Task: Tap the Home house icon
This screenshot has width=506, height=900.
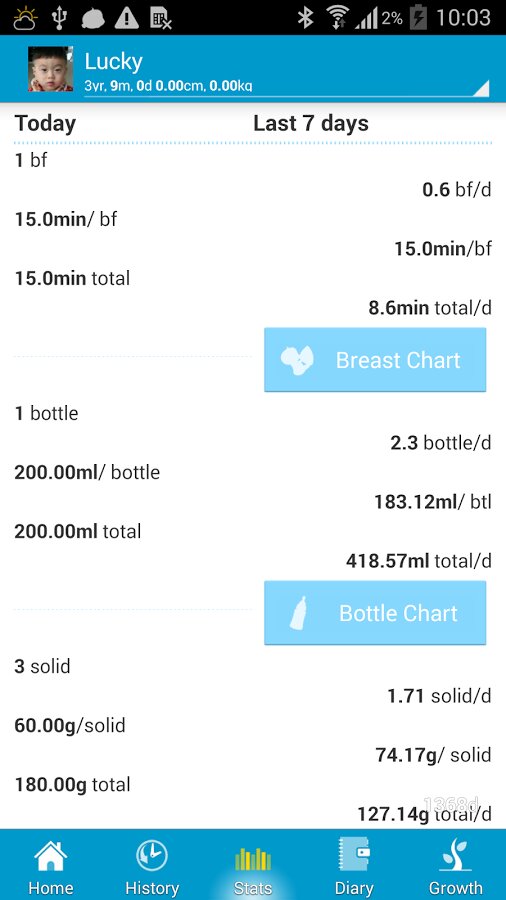Action: pyautogui.click(x=50, y=856)
